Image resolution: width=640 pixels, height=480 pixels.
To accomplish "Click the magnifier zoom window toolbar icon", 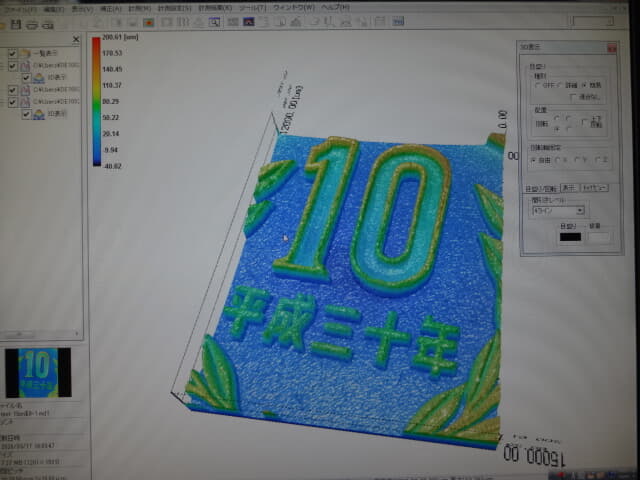I will (214, 22).
